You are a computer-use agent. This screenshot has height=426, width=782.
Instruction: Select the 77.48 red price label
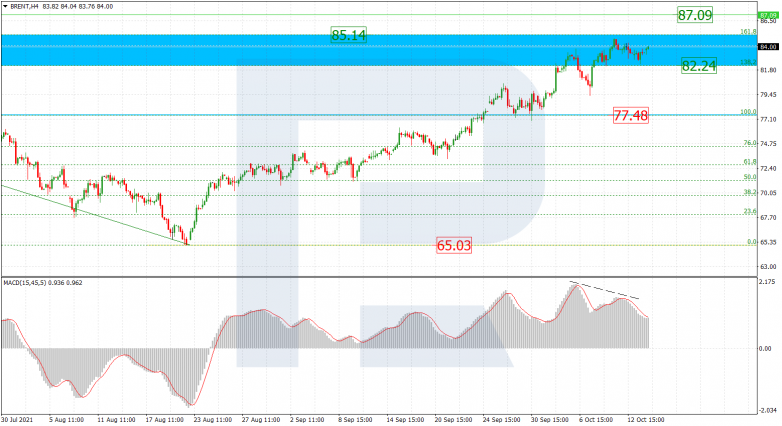point(631,116)
